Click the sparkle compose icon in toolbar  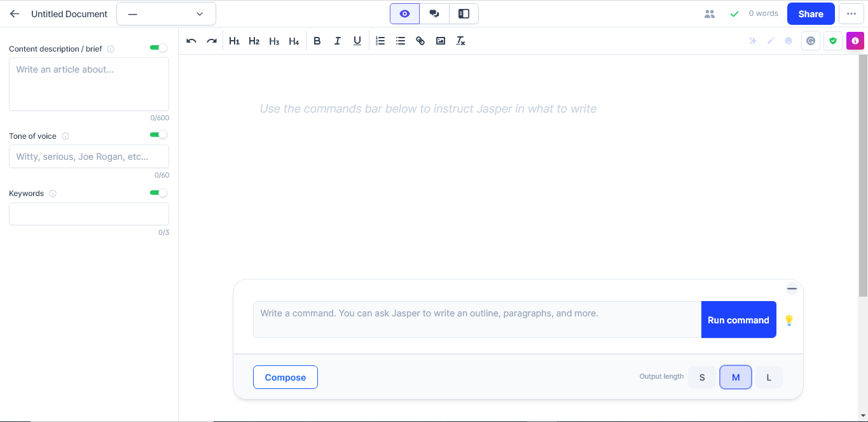753,41
